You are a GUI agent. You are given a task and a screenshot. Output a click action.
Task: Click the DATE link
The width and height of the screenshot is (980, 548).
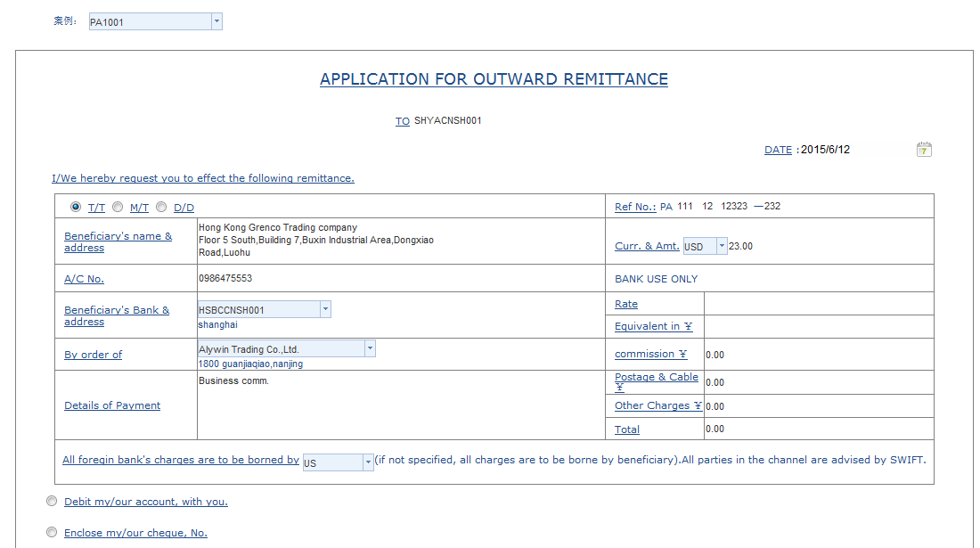[778, 150]
